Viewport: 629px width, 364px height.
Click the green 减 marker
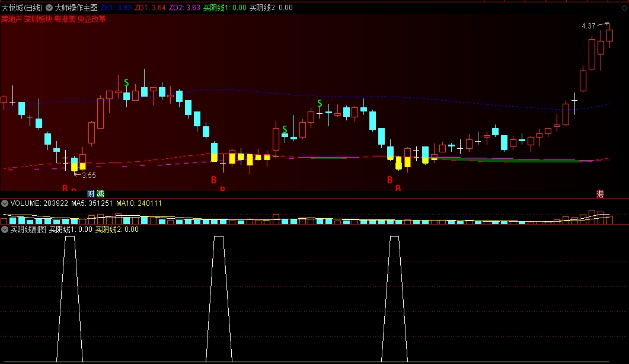pos(100,194)
